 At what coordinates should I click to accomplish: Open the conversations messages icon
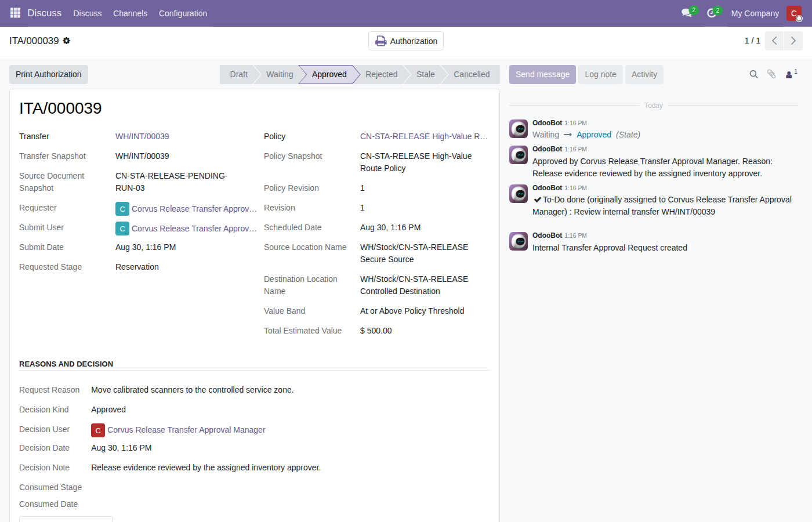pos(687,13)
